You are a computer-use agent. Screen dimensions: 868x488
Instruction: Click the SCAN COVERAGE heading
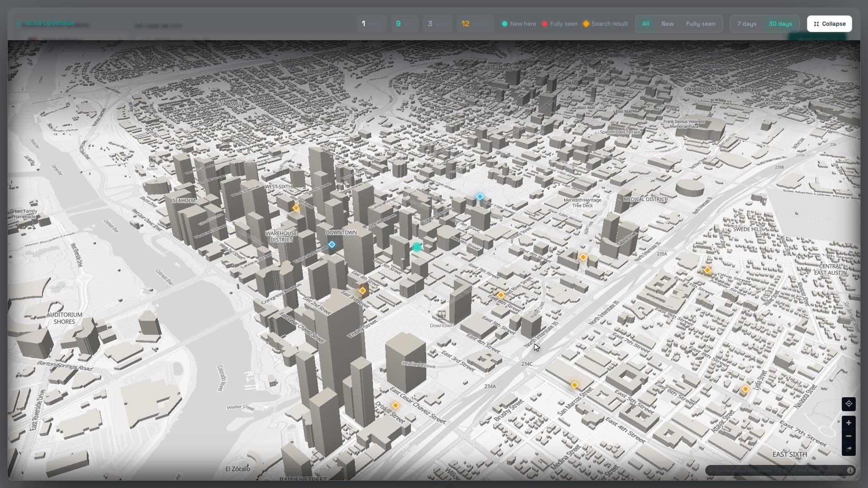coord(50,23)
